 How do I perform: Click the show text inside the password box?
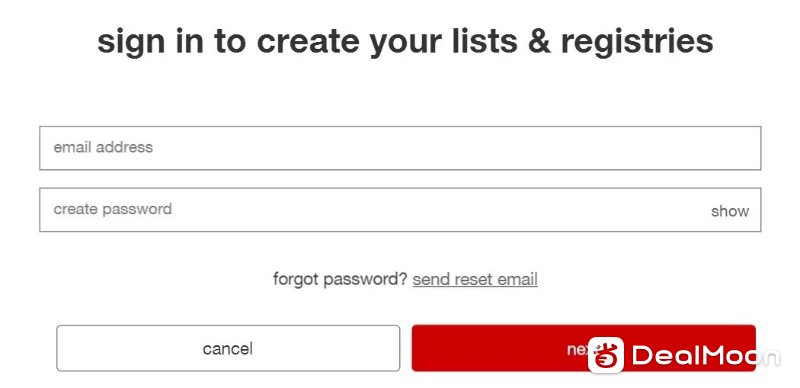click(730, 211)
